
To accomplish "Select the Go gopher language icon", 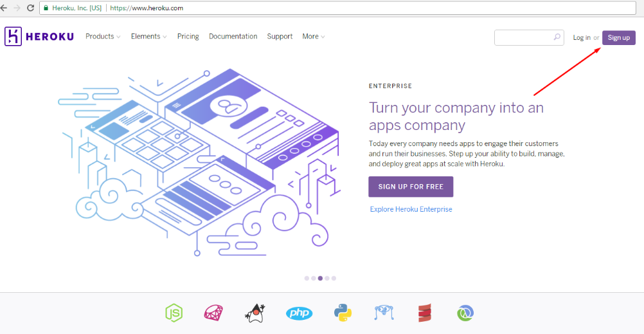I will [384, 313].
